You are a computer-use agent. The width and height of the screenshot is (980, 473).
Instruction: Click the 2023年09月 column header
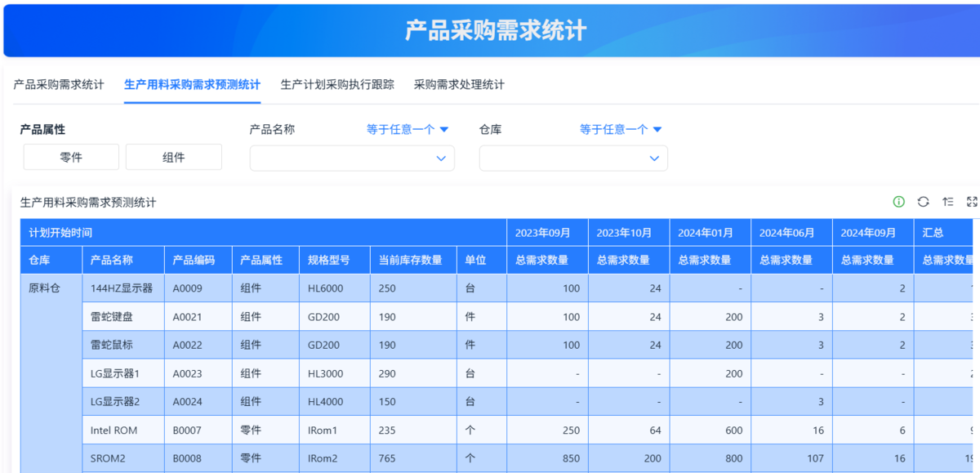point(542,233)
